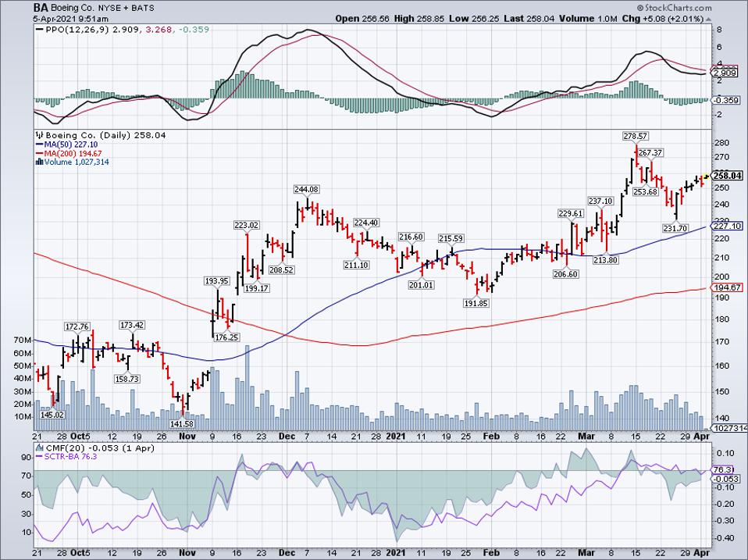This screenshot has width=748, height=560.
Task: Click the 215.59 price annotation
Action: 451,238
